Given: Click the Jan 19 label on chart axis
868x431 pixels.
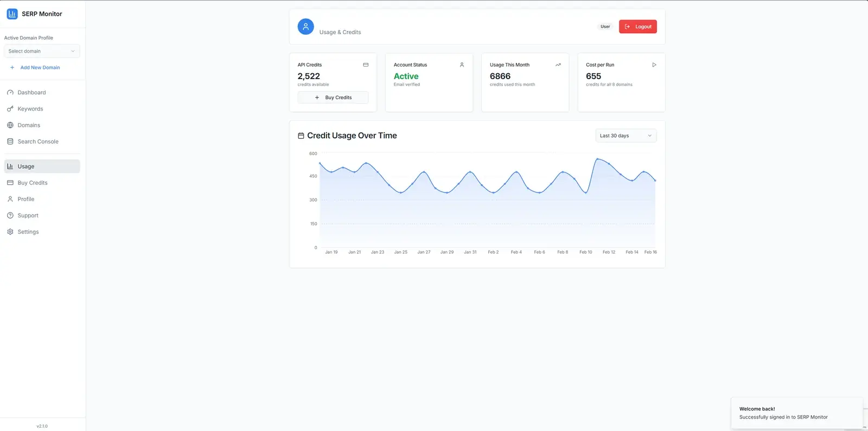Looking at the screenshot, I should tap(331, 252).
